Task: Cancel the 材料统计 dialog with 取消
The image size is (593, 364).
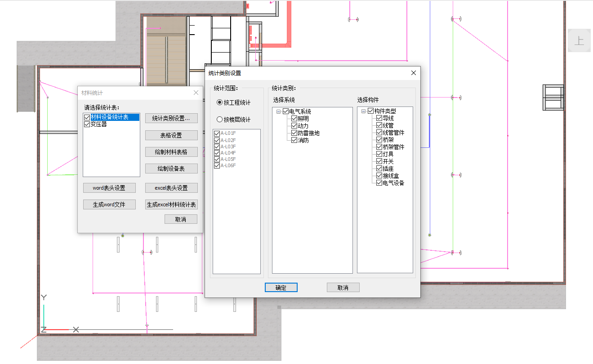Action: pyautogui.click(x=181, y=219)
